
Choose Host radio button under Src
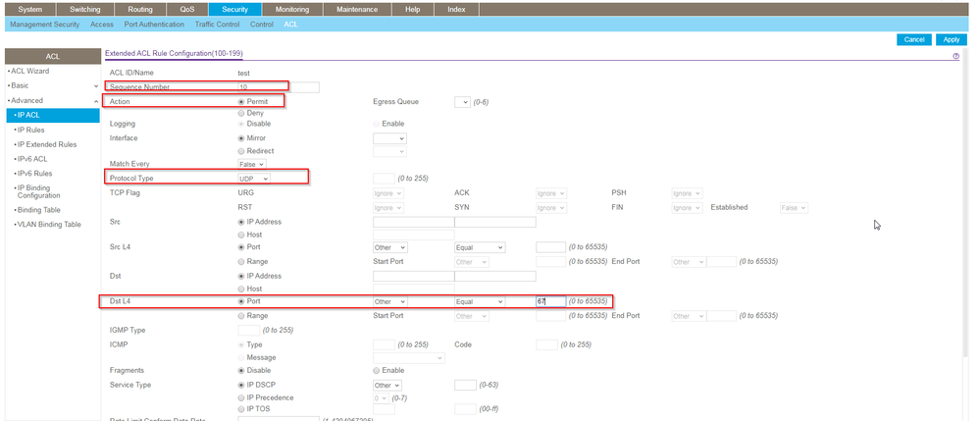pyautogui.click(x=242, y=235)
